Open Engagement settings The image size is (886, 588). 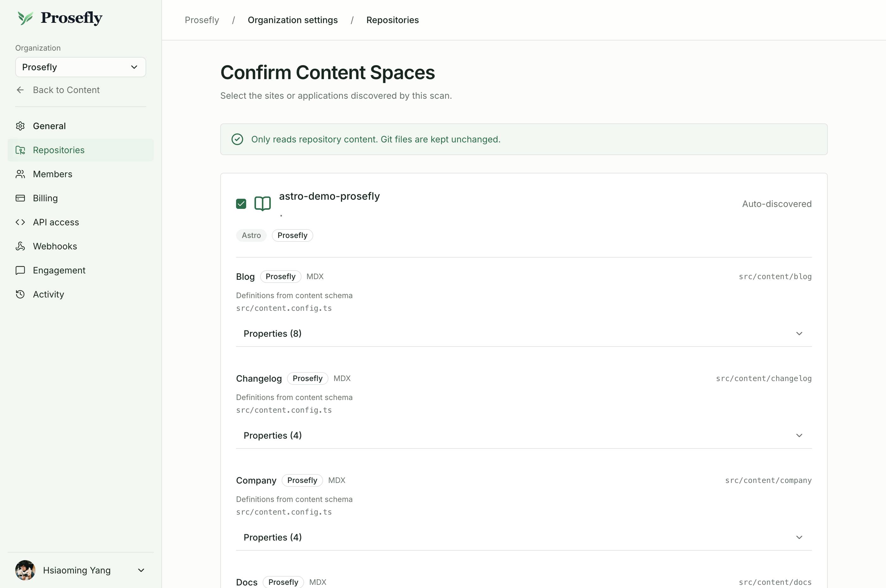81,270
